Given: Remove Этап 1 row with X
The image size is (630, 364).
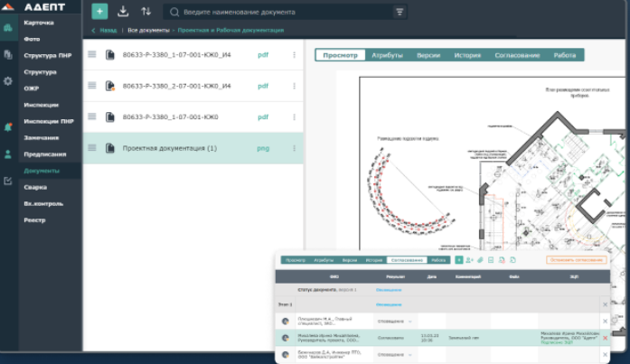Looking at the screenshot, I should pos(605,304).
